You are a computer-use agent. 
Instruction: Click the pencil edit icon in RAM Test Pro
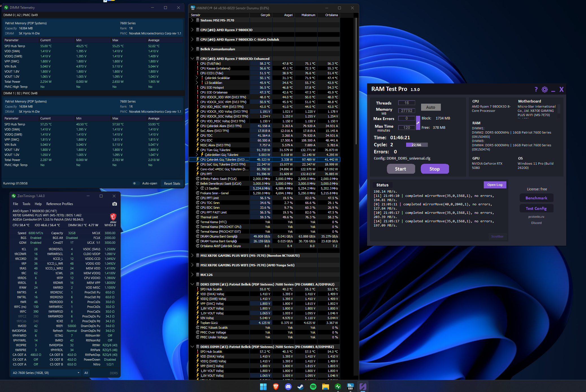418,123
